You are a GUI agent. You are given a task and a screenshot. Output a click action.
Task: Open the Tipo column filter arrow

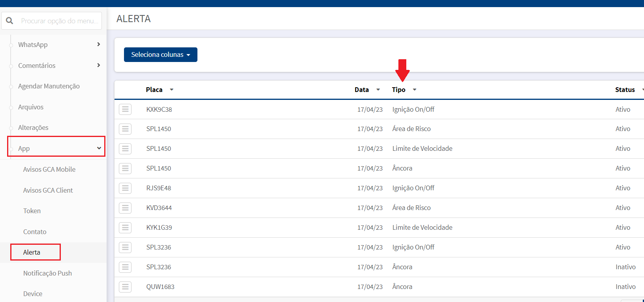point(415,90)
